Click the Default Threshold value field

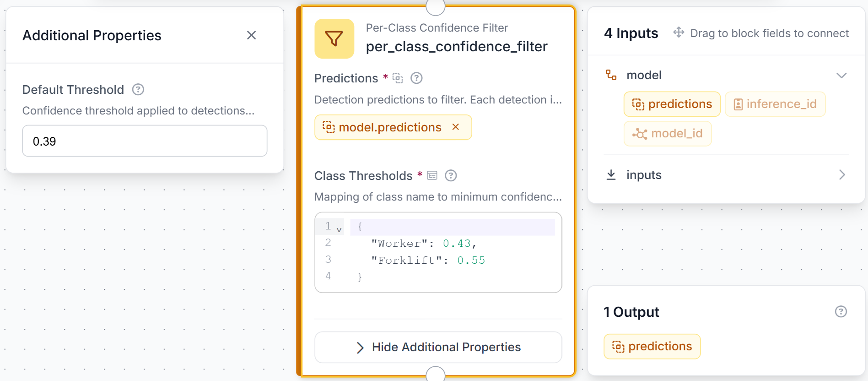point(145,141)
